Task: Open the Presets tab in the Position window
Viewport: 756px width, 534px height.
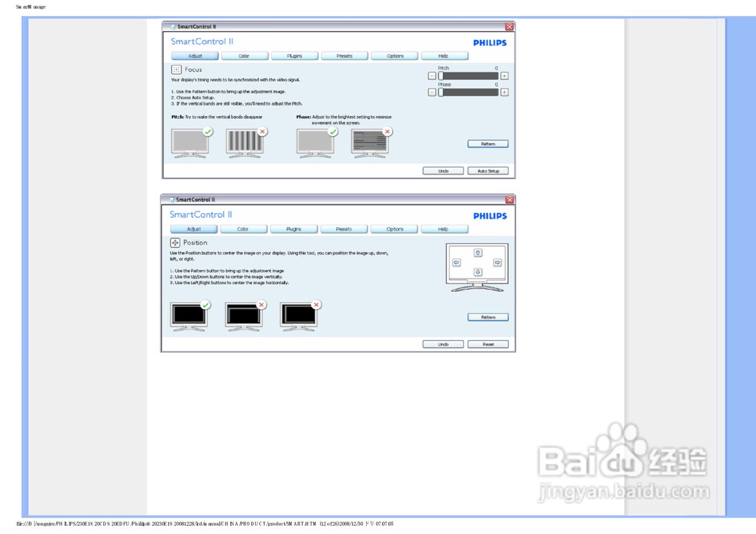Action: tap(344, 229)
